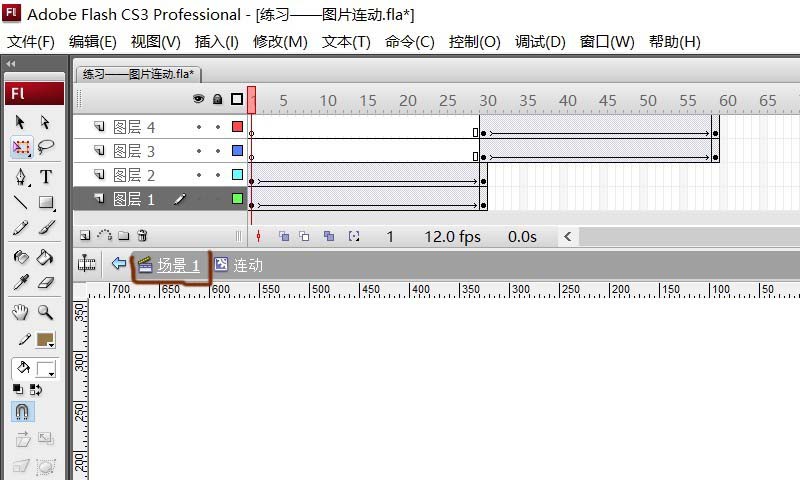Image resolution: width=800 pixels, height=480 pixels.
Task: Open the 命令(C) menu
Action: click(410, 41)
